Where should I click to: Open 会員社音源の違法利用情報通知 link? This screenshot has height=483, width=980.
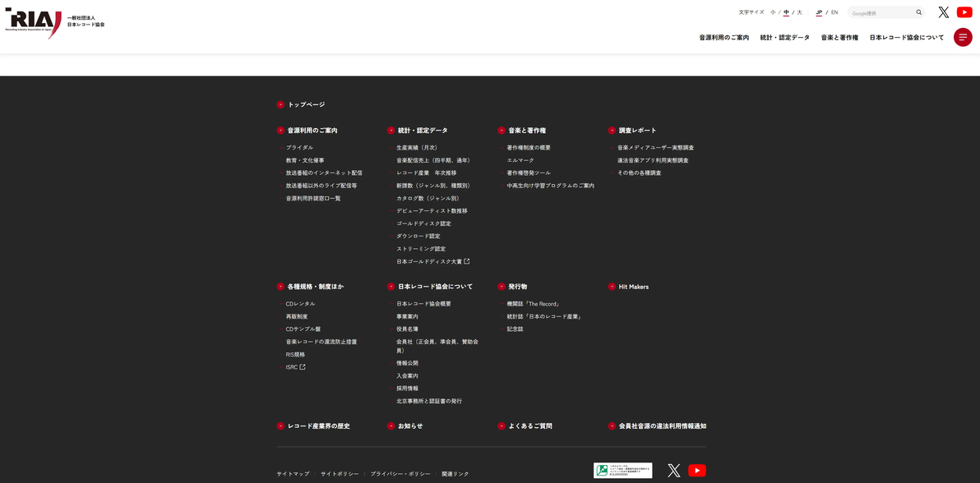[663, 426]
